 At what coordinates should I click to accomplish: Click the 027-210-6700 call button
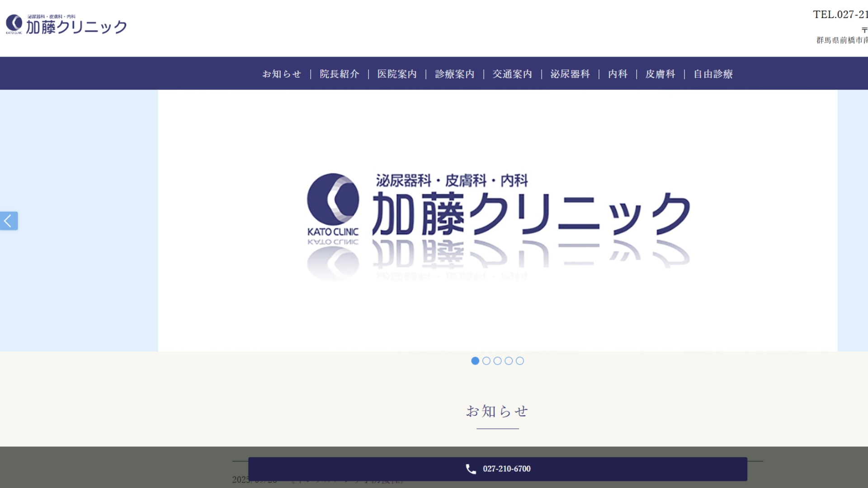[497, 469]
